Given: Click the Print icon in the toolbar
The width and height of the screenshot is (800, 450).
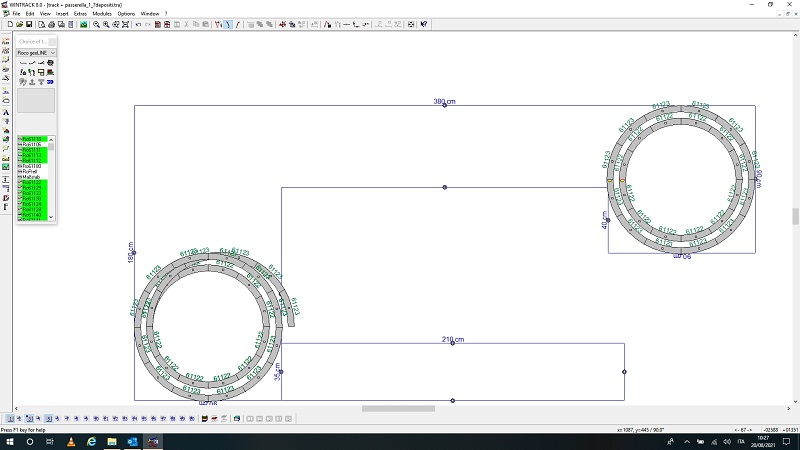Looking at the screenshot, I should click(x=52, y=24).
